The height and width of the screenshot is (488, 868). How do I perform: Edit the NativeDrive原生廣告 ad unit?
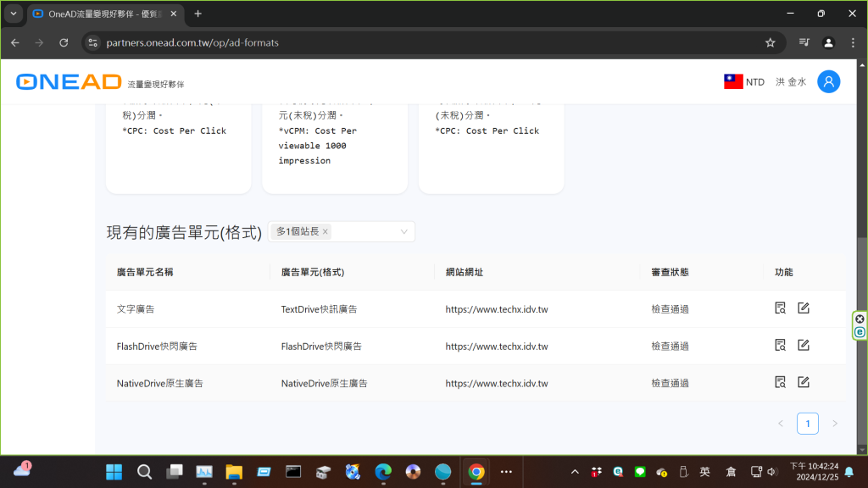(804, 382)
